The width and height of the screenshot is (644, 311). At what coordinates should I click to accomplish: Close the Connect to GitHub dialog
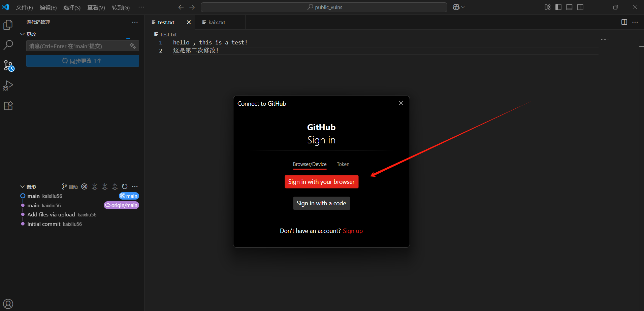pyautogui.click(x=401, y=103)
